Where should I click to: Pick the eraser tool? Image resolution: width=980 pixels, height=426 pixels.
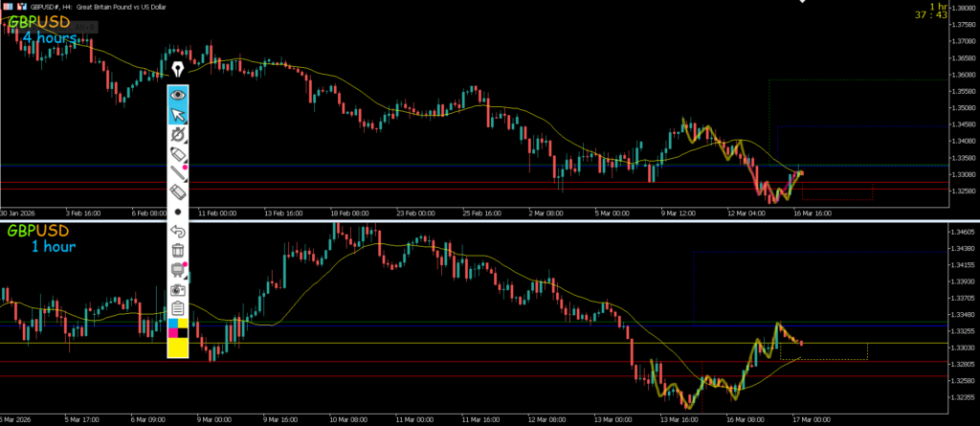point(178,192)
